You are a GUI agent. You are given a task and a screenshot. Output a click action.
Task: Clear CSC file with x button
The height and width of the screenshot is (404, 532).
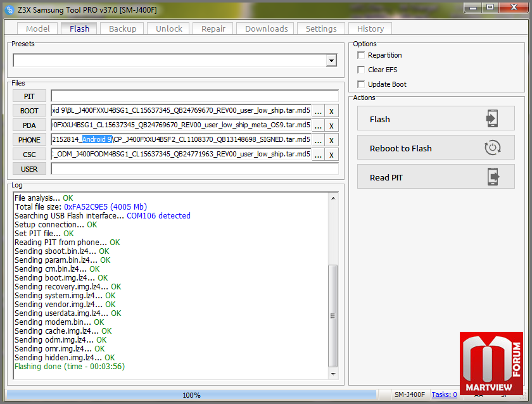coord(331,155)
